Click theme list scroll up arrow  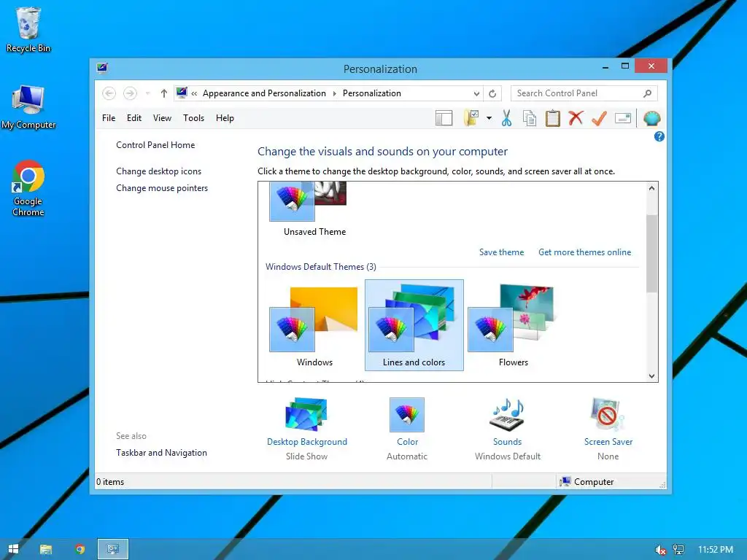pyautogui.click(x=651, y=188)
